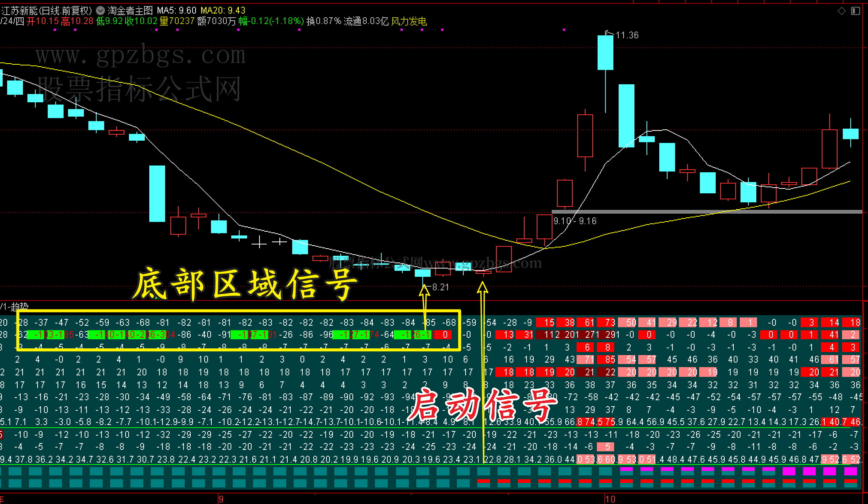Open the indicator dropdown beside 淘金者主图
The width and height of the screenshot is (868, 504).
coord(100,11)
